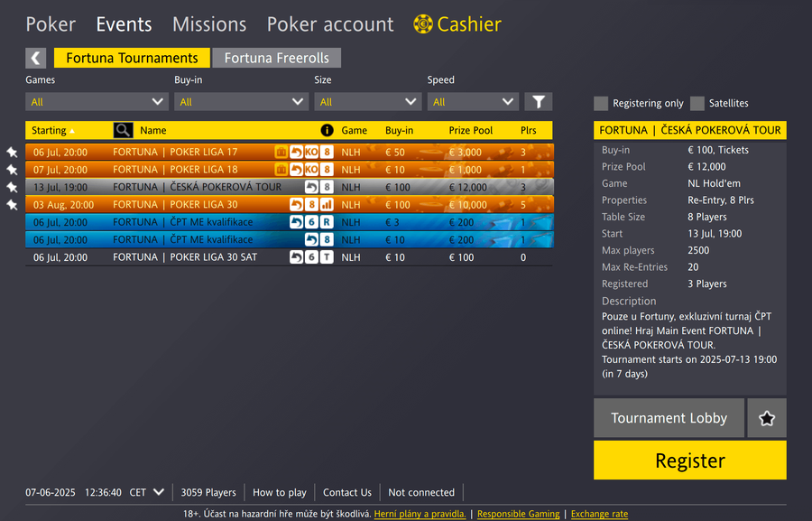Open the Exchange rate link
812x521 pixels.
tap(600, 514)
